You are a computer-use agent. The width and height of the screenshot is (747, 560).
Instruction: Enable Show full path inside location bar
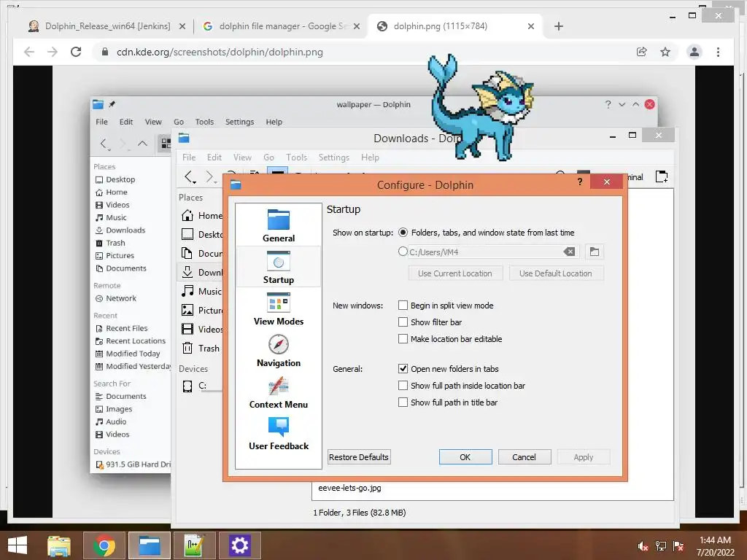coord(403,385)
